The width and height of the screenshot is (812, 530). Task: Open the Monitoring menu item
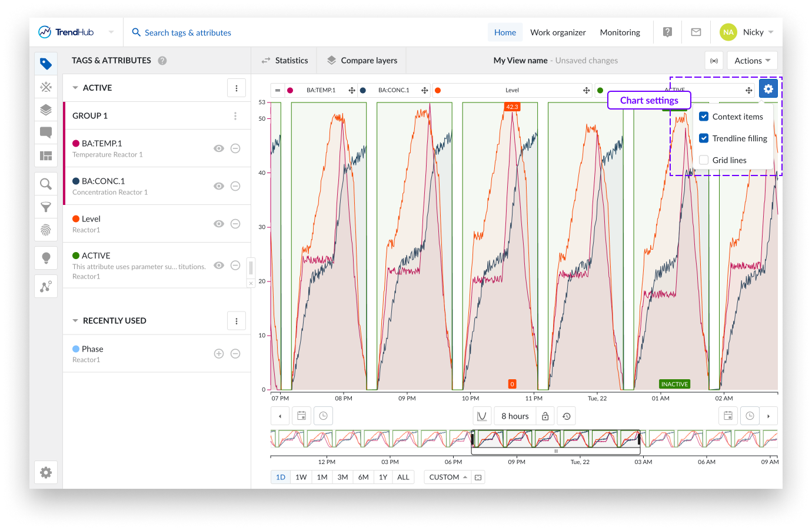pos(620,32)
